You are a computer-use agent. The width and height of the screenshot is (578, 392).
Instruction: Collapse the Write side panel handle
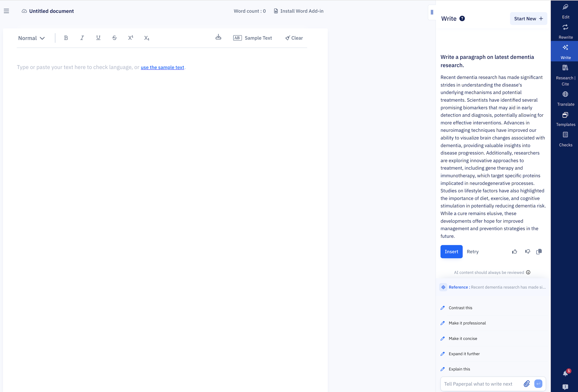pyautogui.click(x=432, y=12)
